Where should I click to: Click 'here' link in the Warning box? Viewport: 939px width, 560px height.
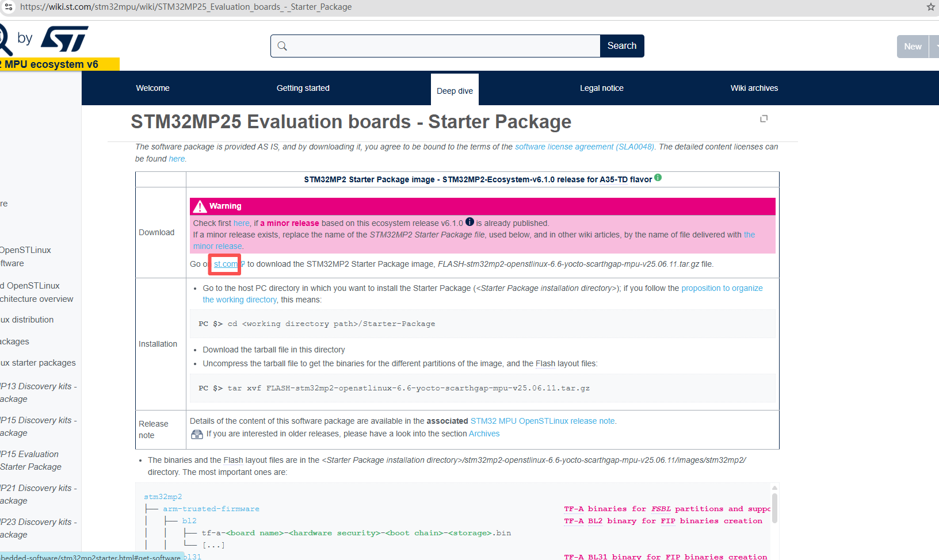[x=241, y=223]
